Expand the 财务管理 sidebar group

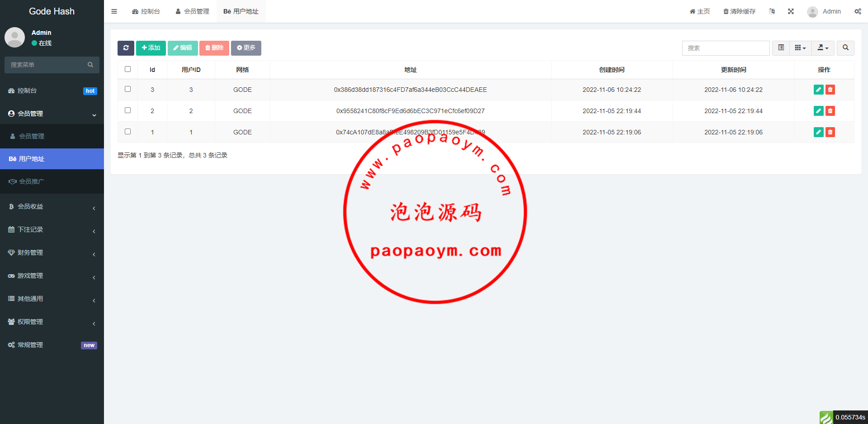click(52, 252)
